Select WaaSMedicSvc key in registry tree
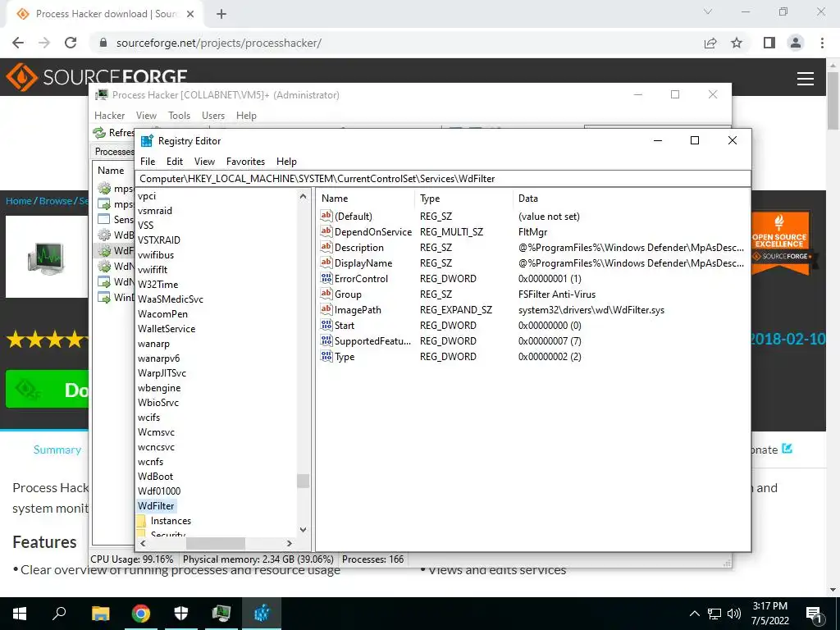The image size is (840, 630). click(171, 299)
